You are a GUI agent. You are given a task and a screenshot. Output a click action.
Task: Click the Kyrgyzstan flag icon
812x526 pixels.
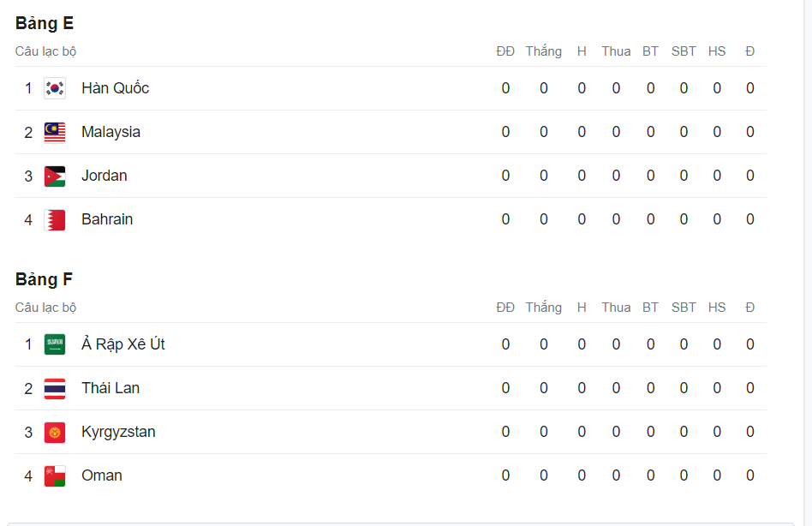tap(55, 432)
